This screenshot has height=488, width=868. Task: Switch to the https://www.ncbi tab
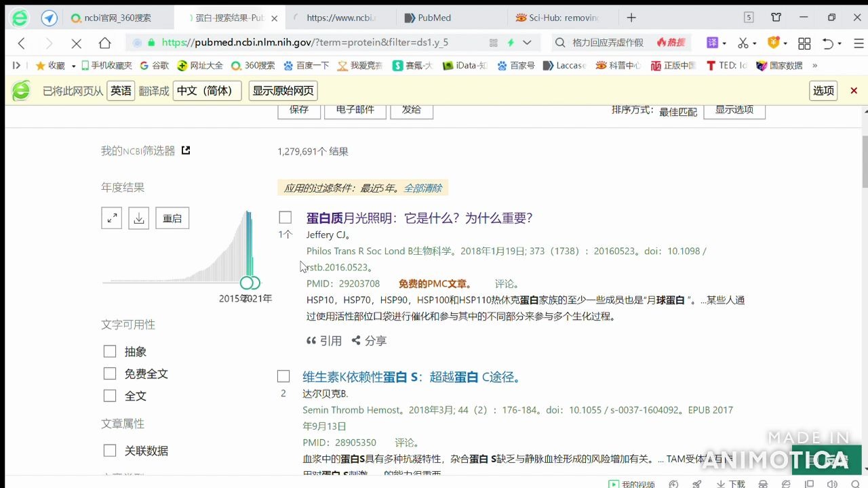click(x=340, y=18)
